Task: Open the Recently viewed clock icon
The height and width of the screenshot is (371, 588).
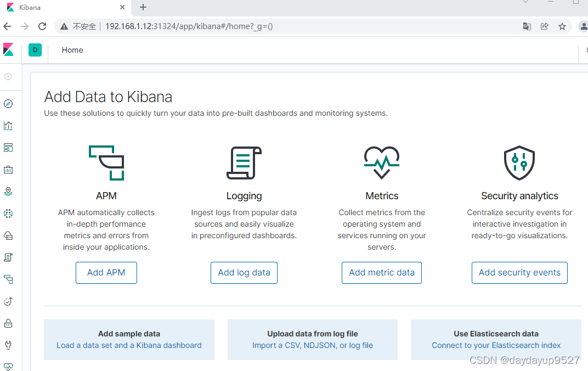Action: point(8,77)
